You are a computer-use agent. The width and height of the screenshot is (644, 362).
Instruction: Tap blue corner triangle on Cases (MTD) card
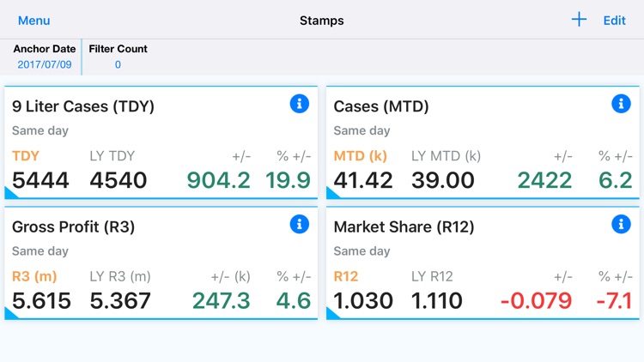click(x=331, y=193)
